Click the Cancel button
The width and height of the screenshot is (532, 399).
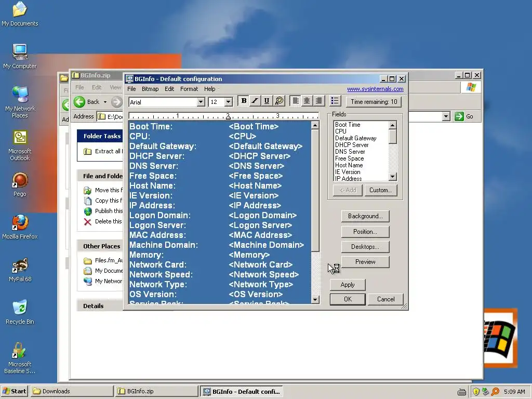pyautogui.click(x=386, y=299)
